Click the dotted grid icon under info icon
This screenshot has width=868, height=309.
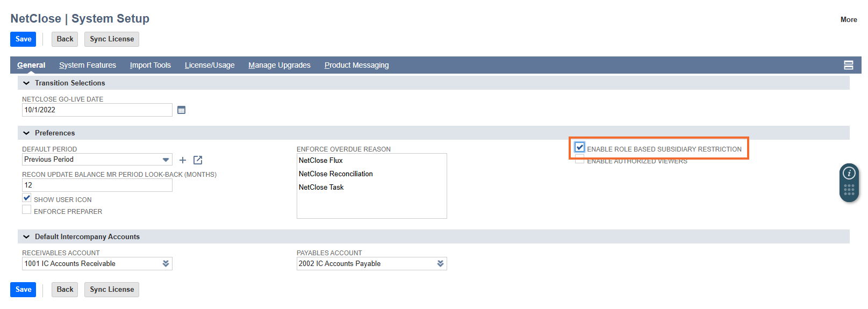(x=849, y=190)
